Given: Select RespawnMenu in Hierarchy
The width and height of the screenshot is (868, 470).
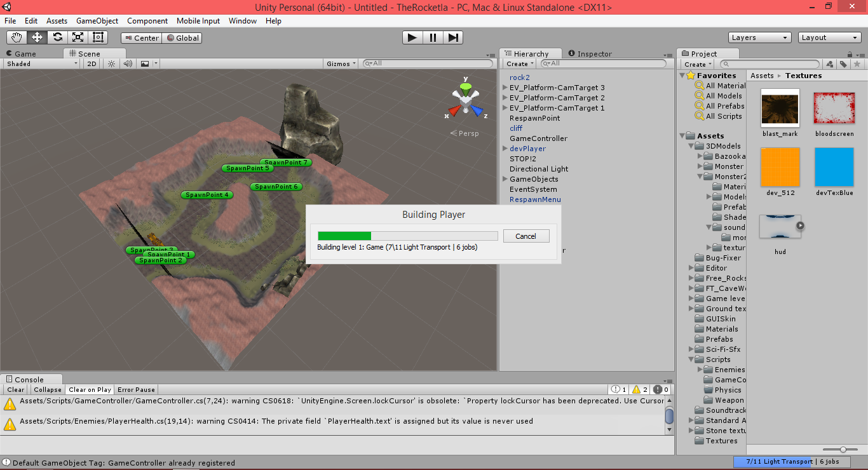Looking at the screenshot, I should [x=535, y=199].
